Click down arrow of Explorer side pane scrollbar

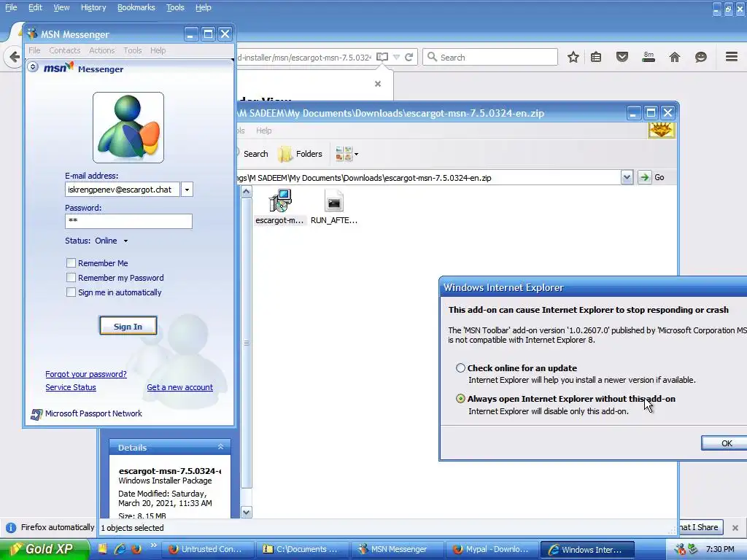pos(247,513)
